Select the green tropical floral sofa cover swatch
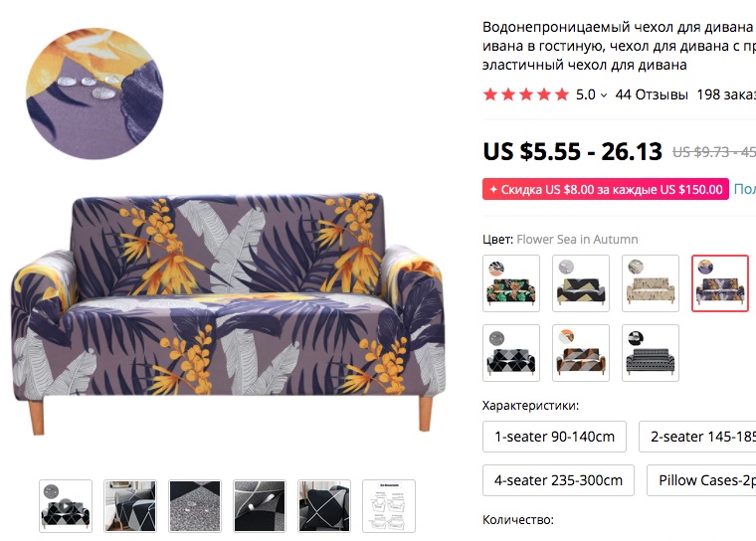The image size is (756, 541). tap(511, 283)
